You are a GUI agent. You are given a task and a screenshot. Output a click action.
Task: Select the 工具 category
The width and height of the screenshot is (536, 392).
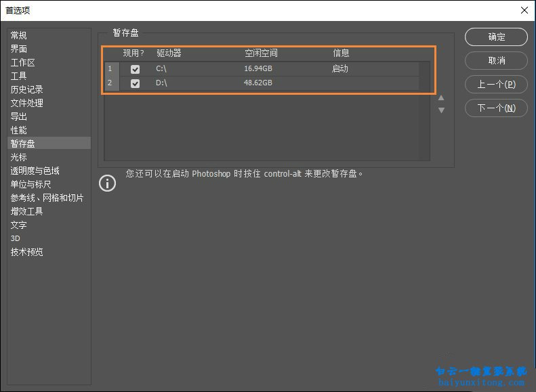pos(18,76)
